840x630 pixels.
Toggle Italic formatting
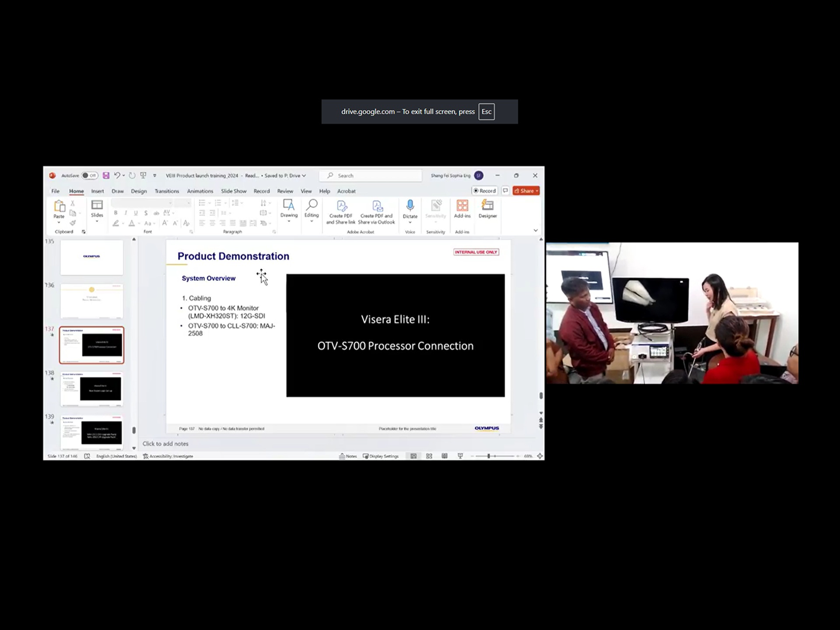point(125,213)
